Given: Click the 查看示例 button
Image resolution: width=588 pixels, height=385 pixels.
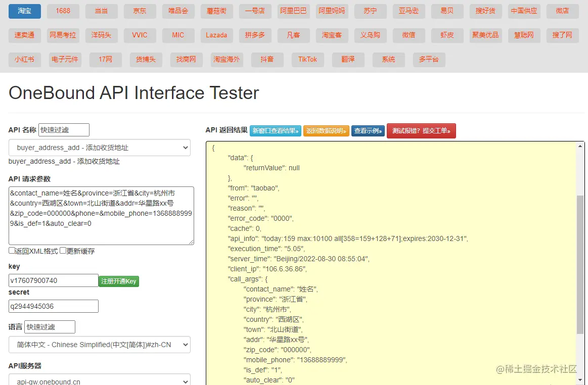Looking at the screenshot, I should pos(368,131).
